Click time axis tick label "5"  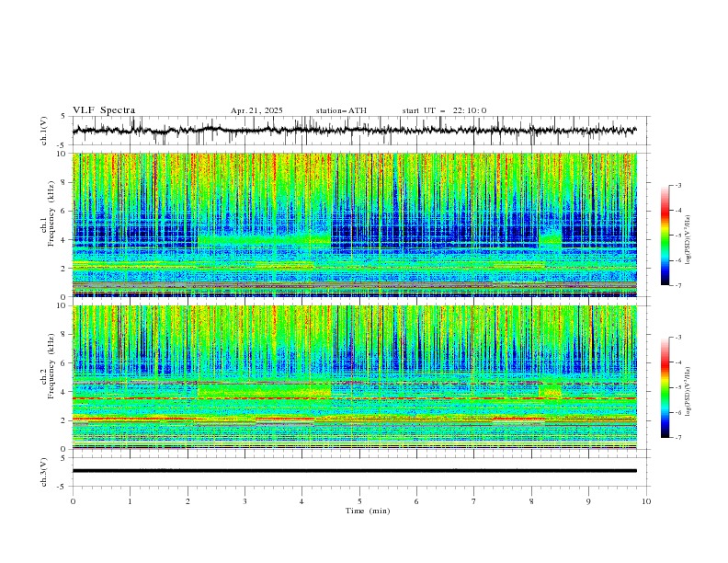pos(359,501)
